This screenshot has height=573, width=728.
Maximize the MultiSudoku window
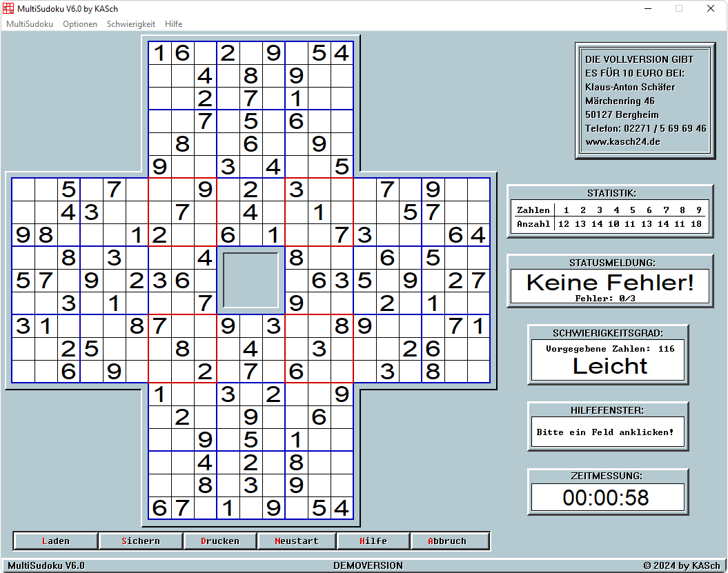pyautogui.click(x=679, y=9)
